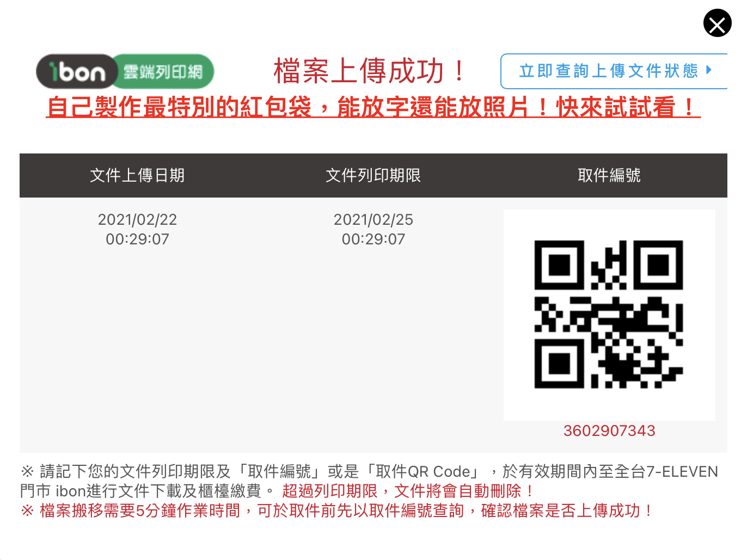The image size is (741, 560).
Task: Click the ibon 雲端列印網 logo
Action: tap(125, 71)
